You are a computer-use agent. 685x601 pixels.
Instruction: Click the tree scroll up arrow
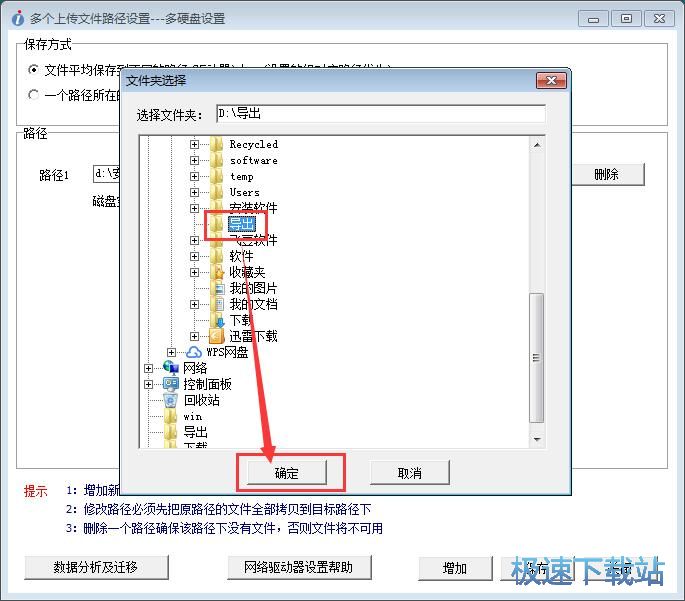(x=537, y=145)
